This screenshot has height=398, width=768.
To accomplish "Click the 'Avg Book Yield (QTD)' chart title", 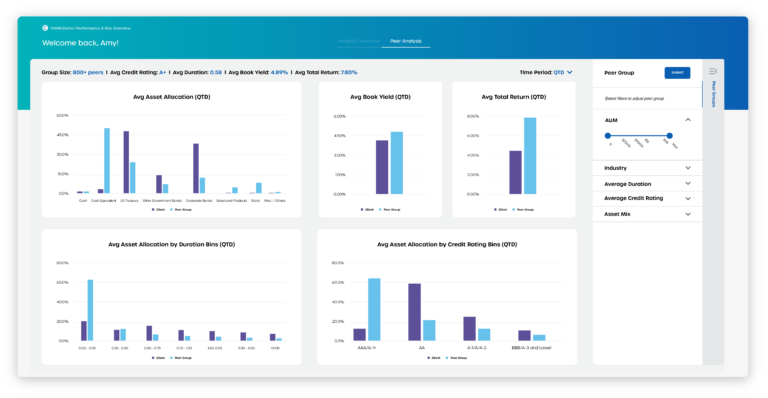I will (381, 97).
